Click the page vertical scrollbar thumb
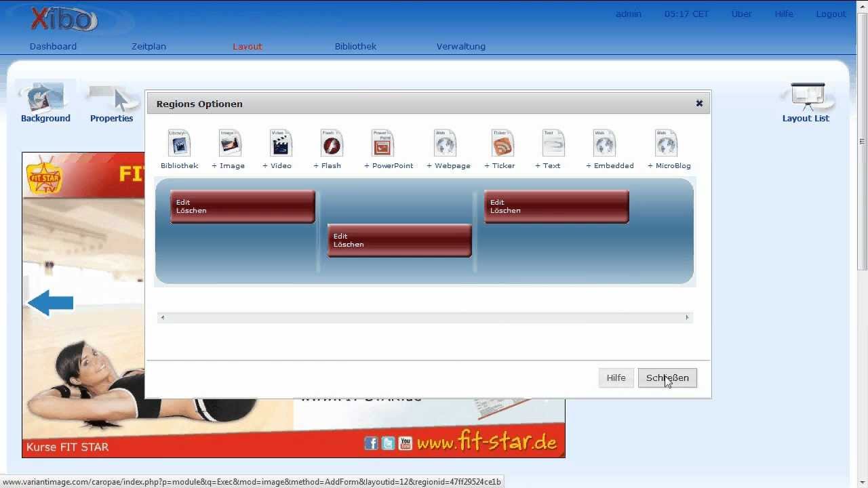This screenshot has height=488, width=868. tap(862, 142)
